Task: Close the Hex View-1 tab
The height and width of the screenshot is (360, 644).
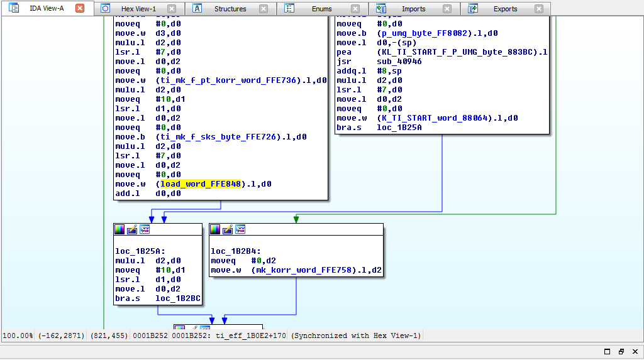Action: click(172, 9)
